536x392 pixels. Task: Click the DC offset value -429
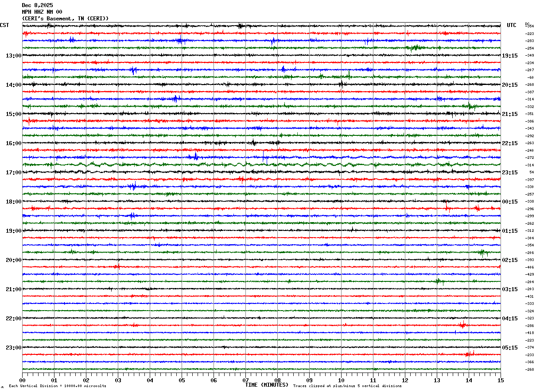[529, 274]
